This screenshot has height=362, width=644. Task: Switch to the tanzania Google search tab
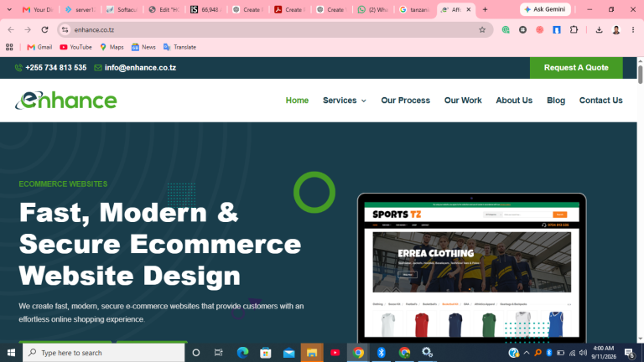[x=415, y=9]
